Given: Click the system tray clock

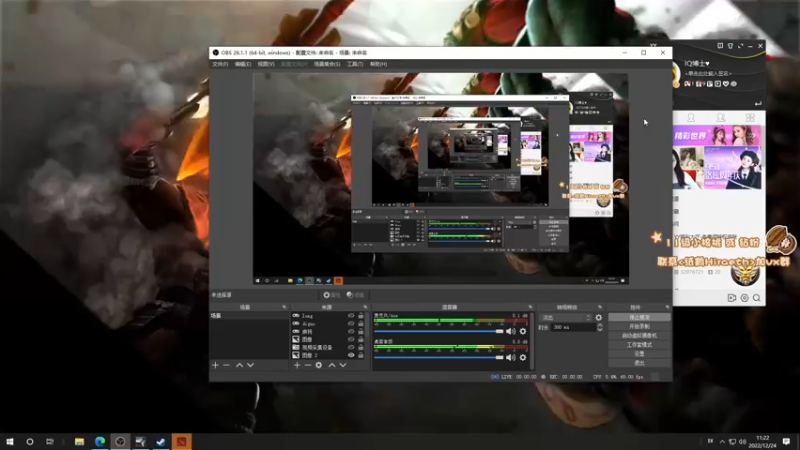Looking at the screenshot, I should [x=762, y=441].
